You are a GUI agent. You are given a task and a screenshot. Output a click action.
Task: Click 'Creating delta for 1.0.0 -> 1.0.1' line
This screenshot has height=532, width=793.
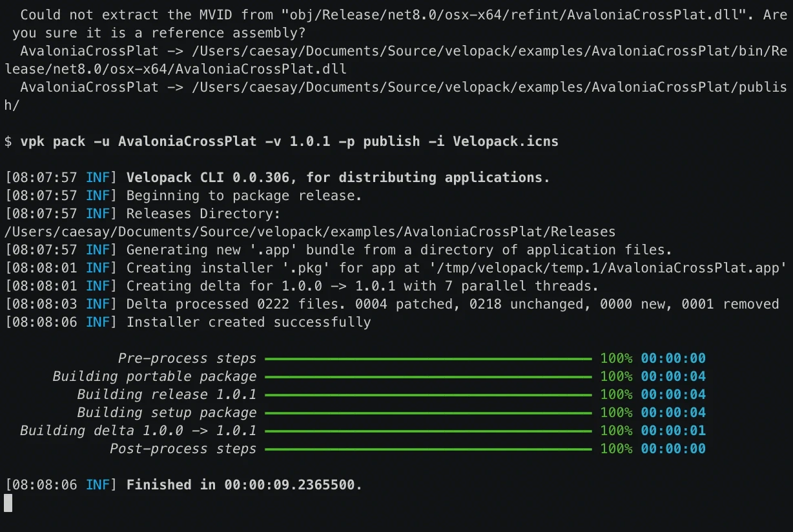pyautogui.click(x=362, y=286)
